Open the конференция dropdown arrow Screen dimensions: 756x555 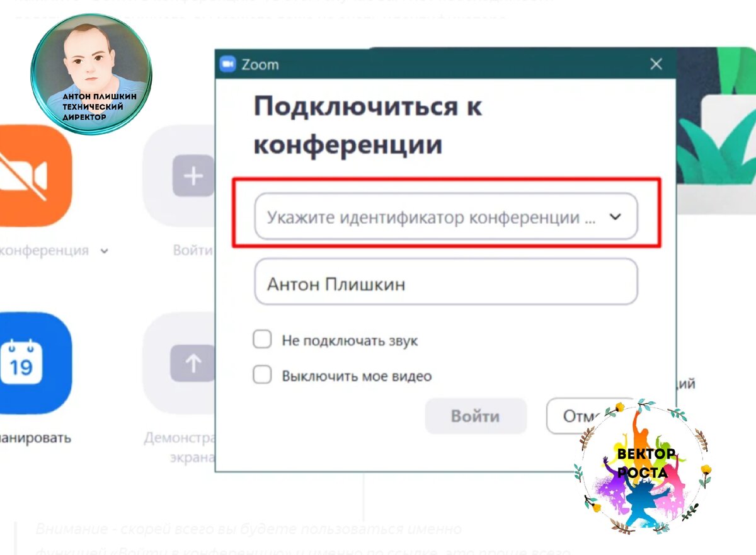(x=104, y=251)
